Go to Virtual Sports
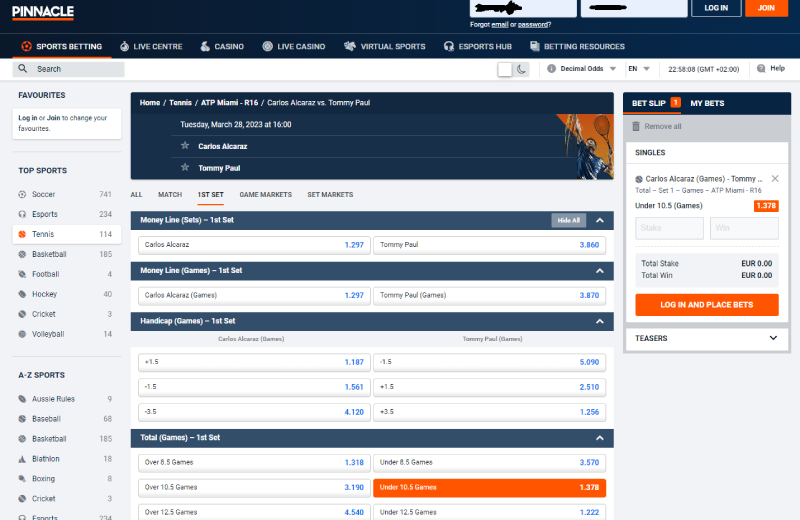The width and height of the screenshot is (800, 520). click(x=385, y=46)
